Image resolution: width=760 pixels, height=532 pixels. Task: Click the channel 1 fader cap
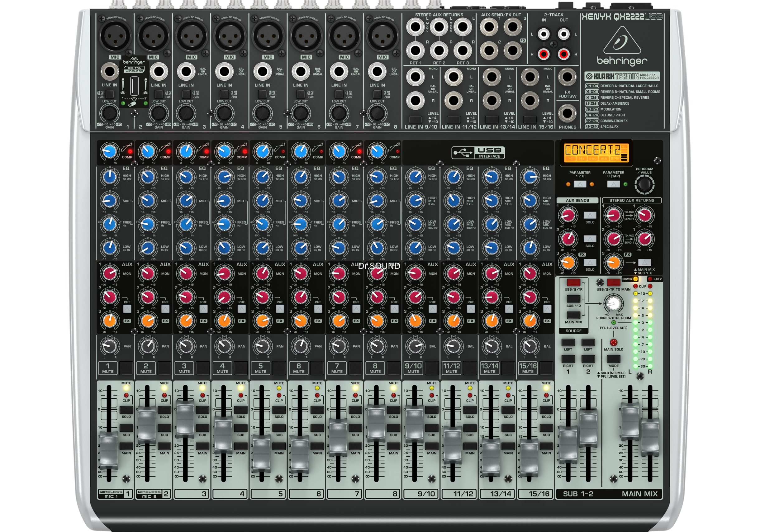(x=109, y=451)
